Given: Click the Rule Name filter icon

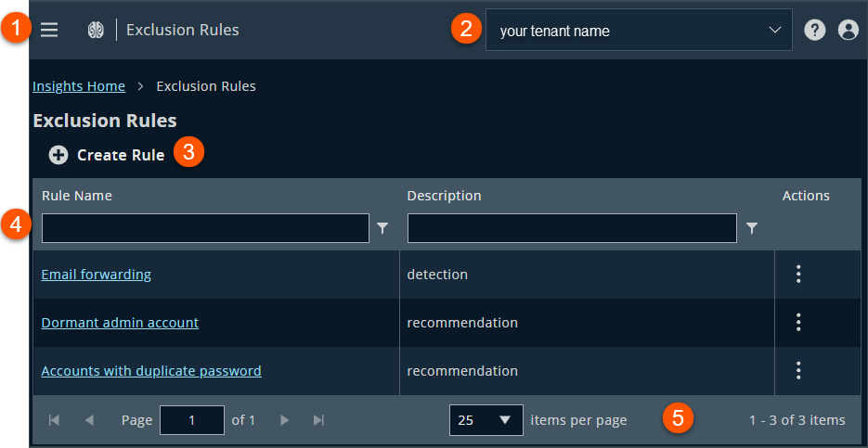Looking at the screenshot, I should tap(383, 228).
